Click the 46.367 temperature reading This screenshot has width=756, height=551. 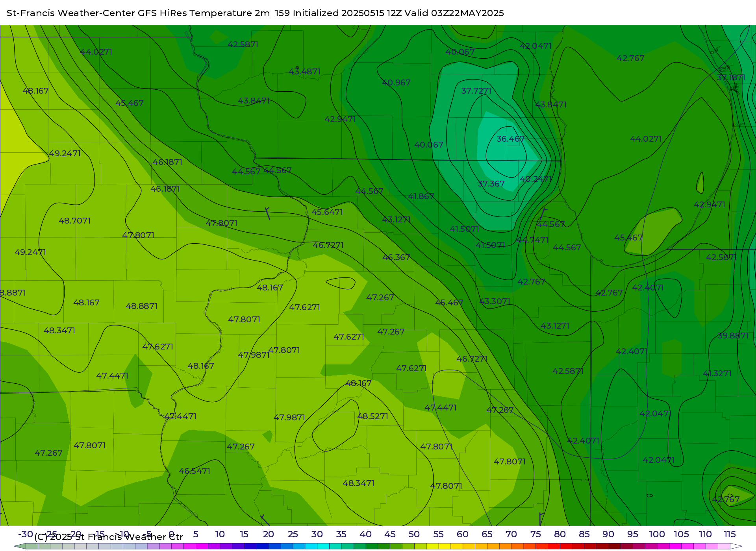396,257
